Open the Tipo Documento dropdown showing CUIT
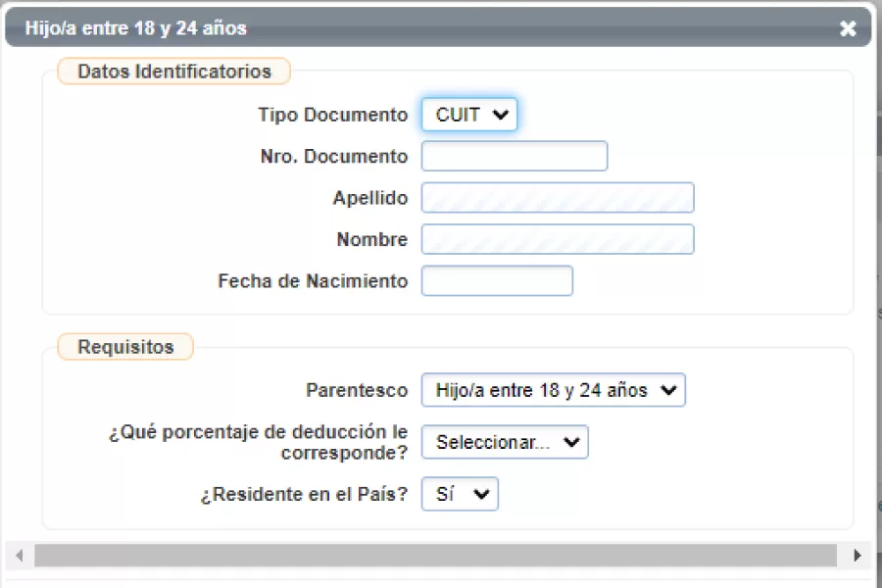 468,114
